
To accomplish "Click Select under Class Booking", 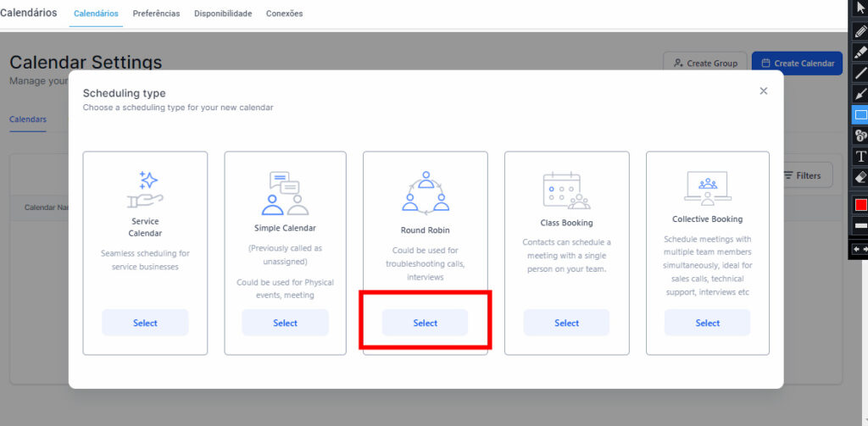I will pos(566,323).
